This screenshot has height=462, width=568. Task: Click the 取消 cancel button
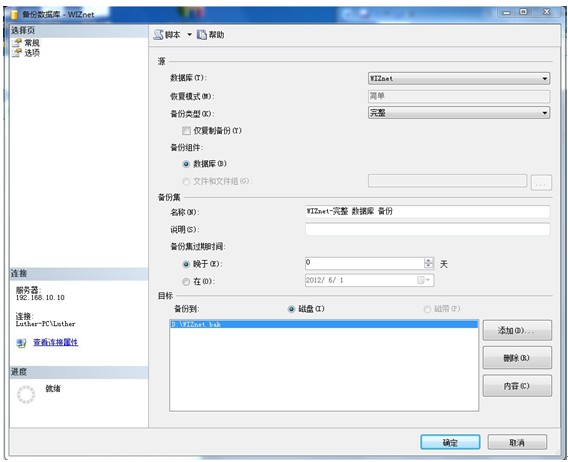point(517,442)
